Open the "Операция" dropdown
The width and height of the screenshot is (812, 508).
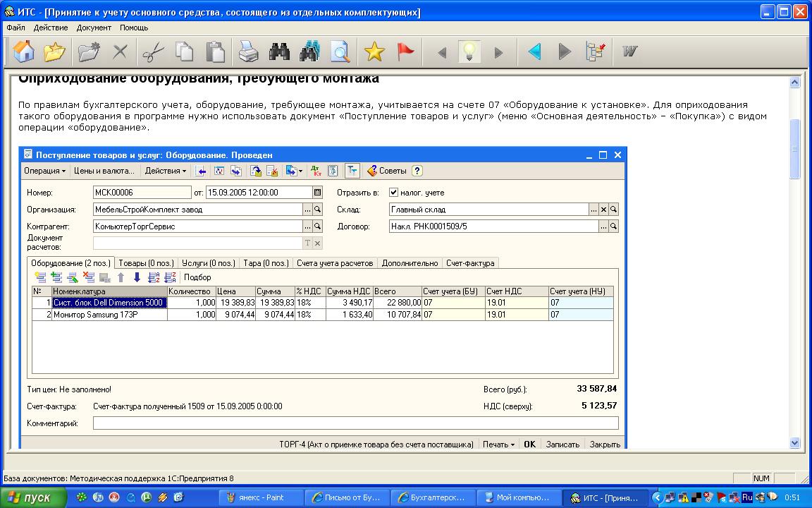(x=44, y=171)
